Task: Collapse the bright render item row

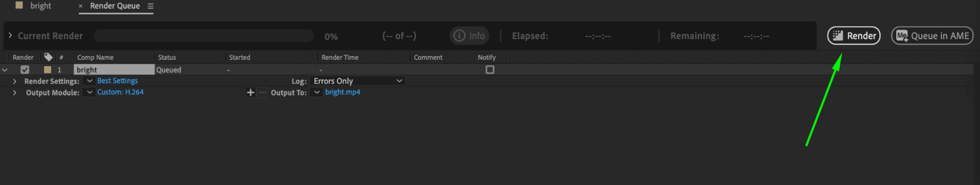Action: point(5,70)
